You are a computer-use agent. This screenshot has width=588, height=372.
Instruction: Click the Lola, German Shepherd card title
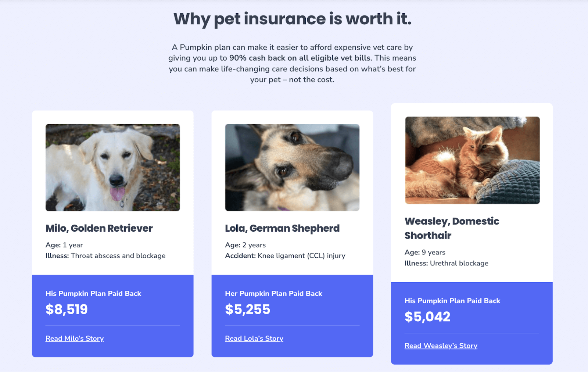point(282,228)
